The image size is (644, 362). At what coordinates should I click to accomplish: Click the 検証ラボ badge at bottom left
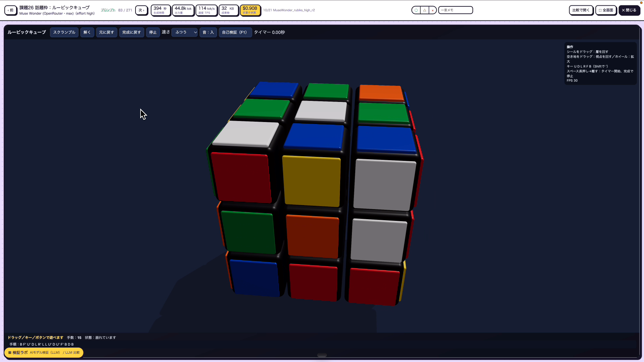coord(44,353)
